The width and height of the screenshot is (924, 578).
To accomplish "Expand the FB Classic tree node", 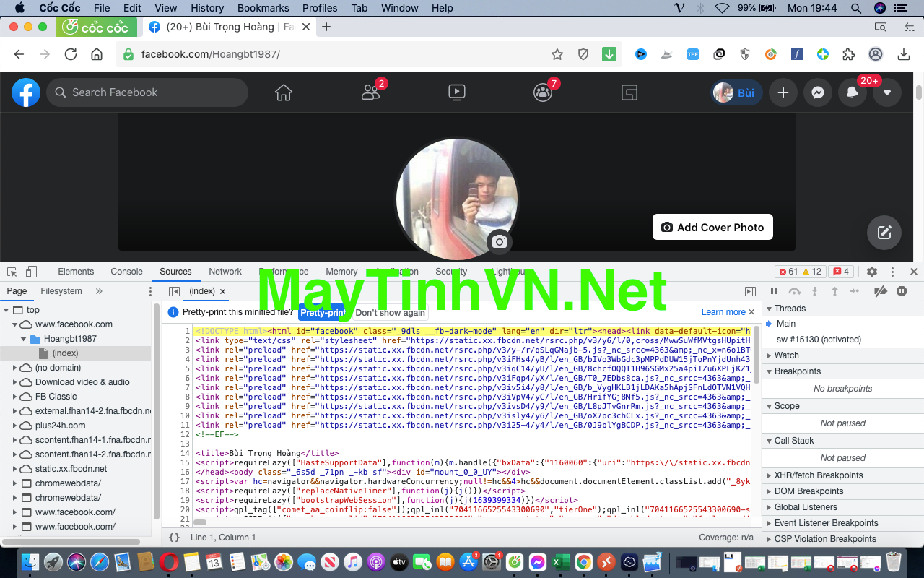I will click(15, 397).
